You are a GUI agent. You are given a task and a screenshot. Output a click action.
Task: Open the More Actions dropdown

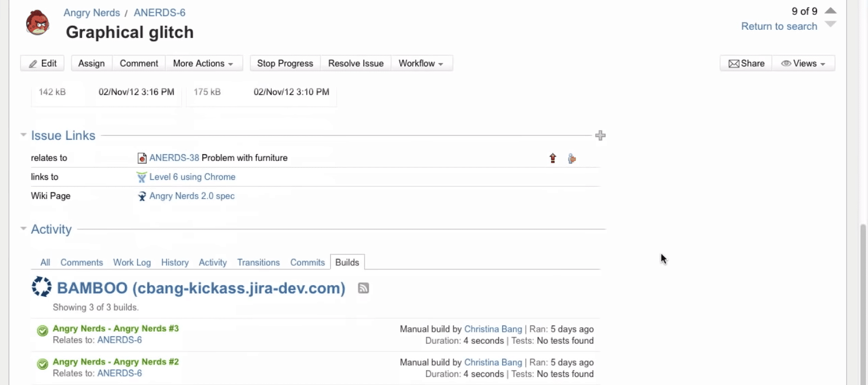click(x=202, y=64)
